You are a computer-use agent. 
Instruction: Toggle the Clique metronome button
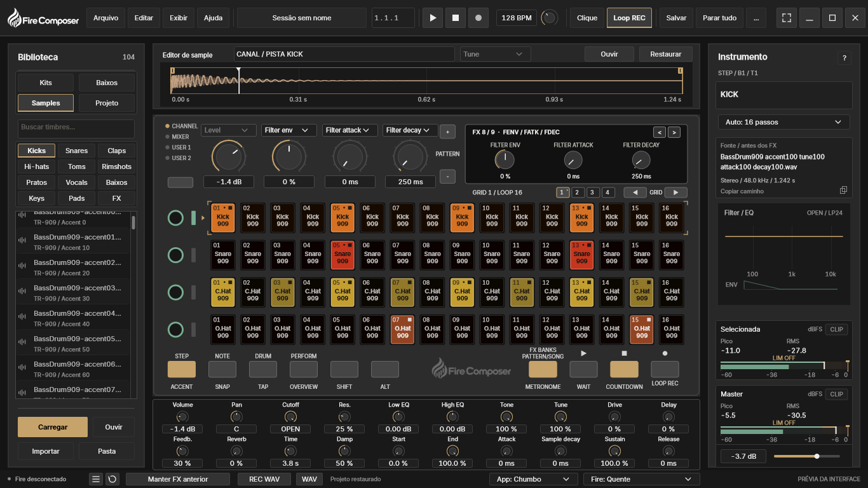(587, 18)
